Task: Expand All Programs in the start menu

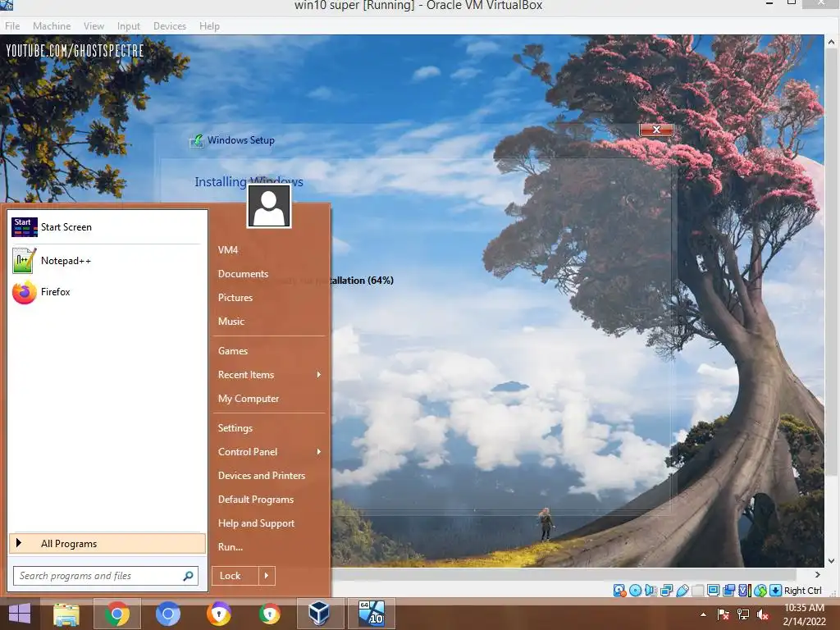Action: click(107, 544)
